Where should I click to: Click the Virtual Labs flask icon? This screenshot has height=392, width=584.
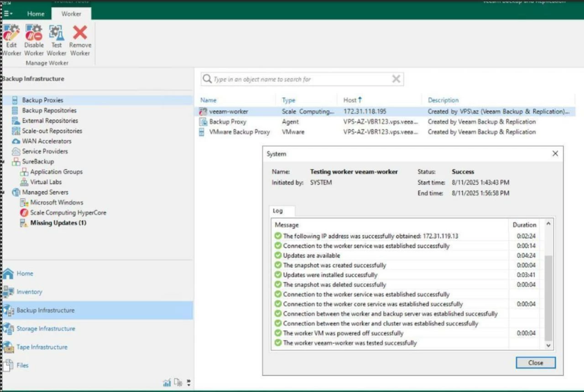tap(24, 182)
